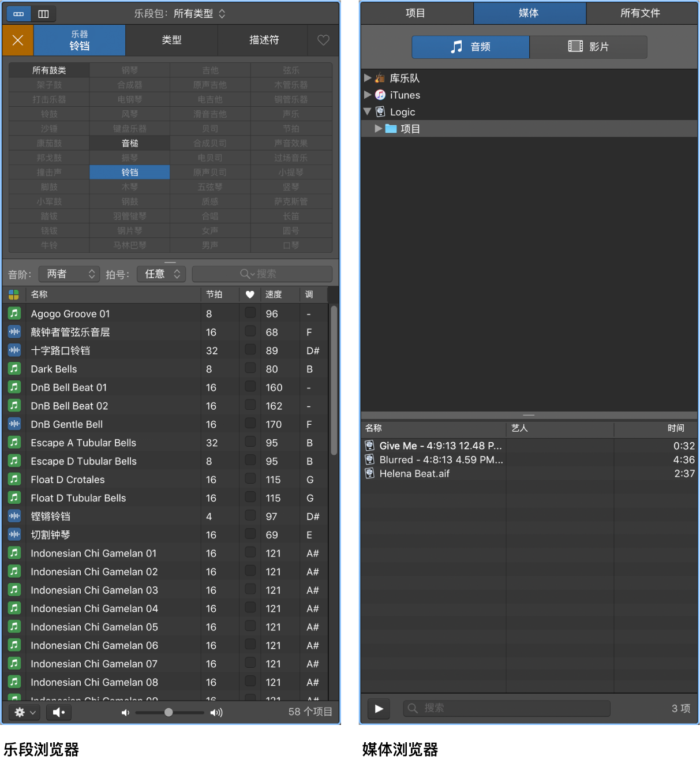Viewport: 700px width, 763px height.
Task: Open the 乐段包 所有类型 popup menu
Action: coord(199,13)
